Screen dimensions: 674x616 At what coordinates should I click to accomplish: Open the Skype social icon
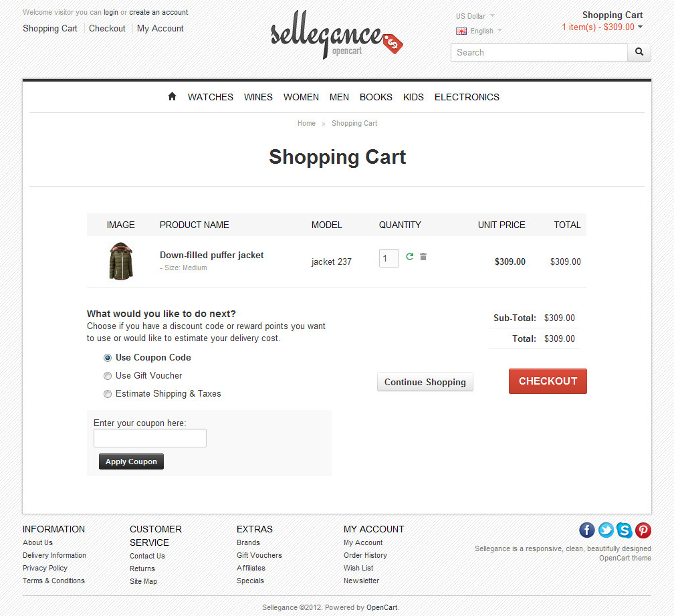point(625,530)
